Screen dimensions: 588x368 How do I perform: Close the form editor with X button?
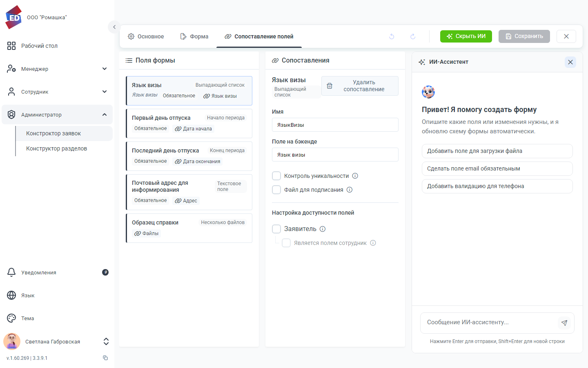coord(566,36)
